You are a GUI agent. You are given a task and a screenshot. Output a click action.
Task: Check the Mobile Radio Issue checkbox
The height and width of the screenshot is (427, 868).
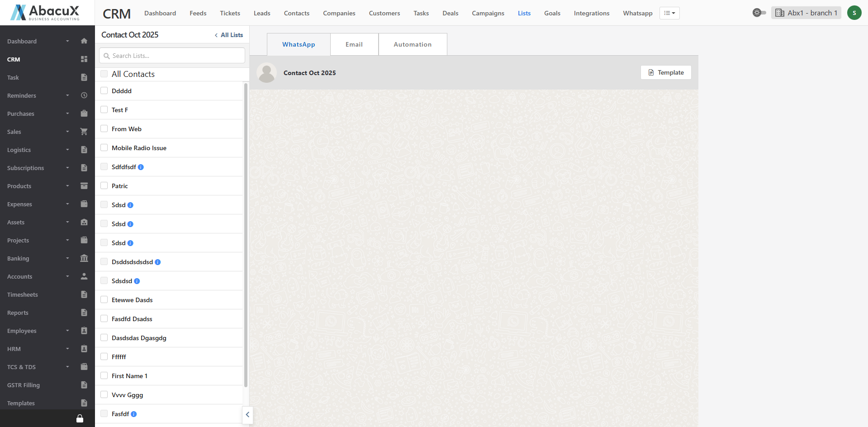[x=104, y=148]
